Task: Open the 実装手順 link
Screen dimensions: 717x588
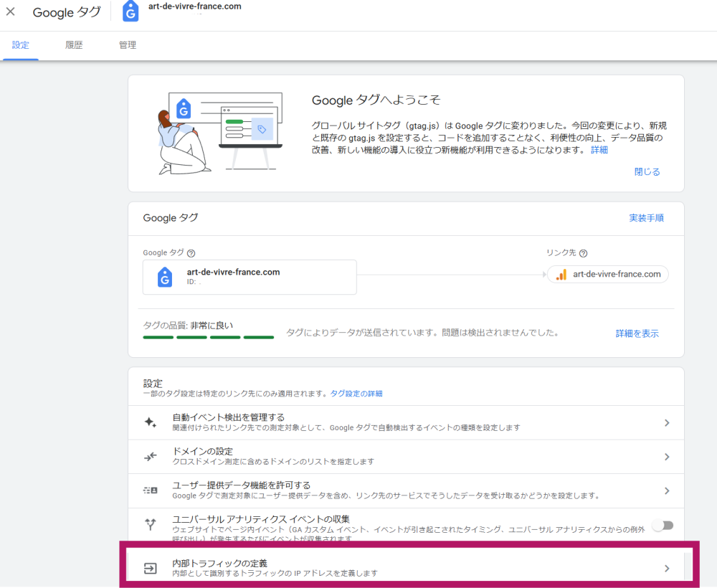Action: [x=646, y=218]
